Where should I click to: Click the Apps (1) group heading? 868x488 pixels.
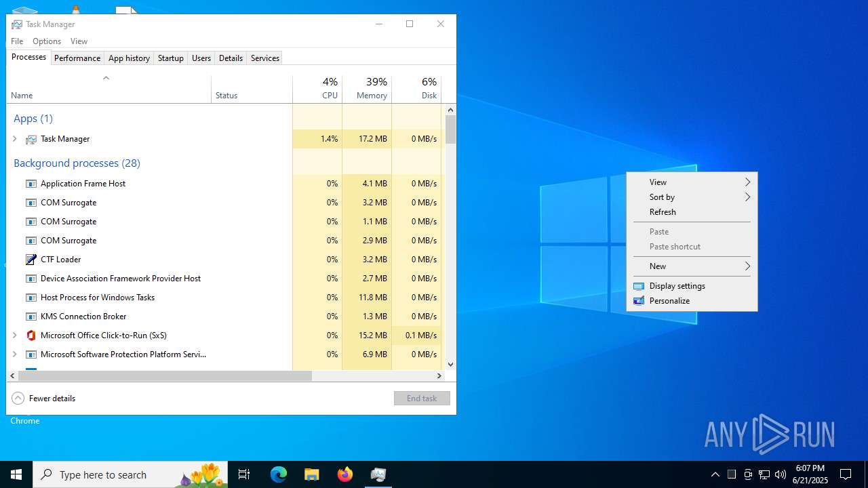[33, 119]
